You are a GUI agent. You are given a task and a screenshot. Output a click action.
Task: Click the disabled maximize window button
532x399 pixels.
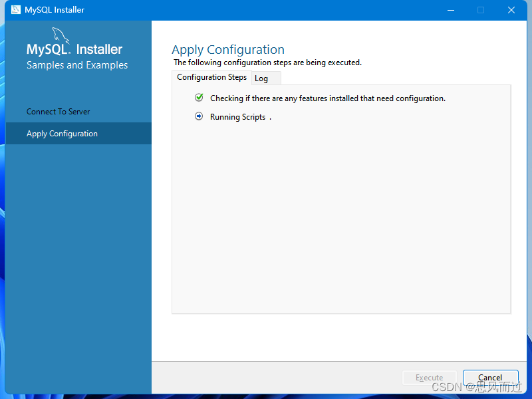[481, 10]
